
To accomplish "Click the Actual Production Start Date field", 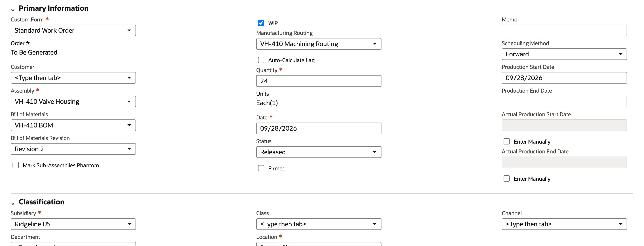I will click(564, 125).
